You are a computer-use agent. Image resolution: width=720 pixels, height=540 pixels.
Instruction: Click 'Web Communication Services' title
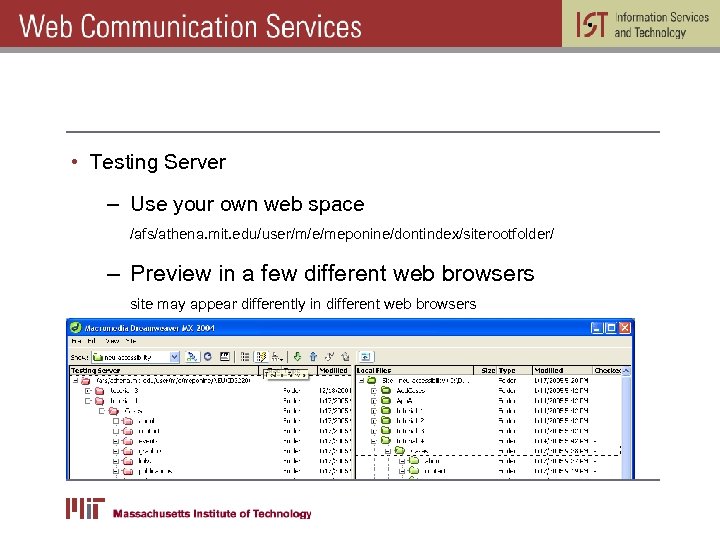click(190, 26)
